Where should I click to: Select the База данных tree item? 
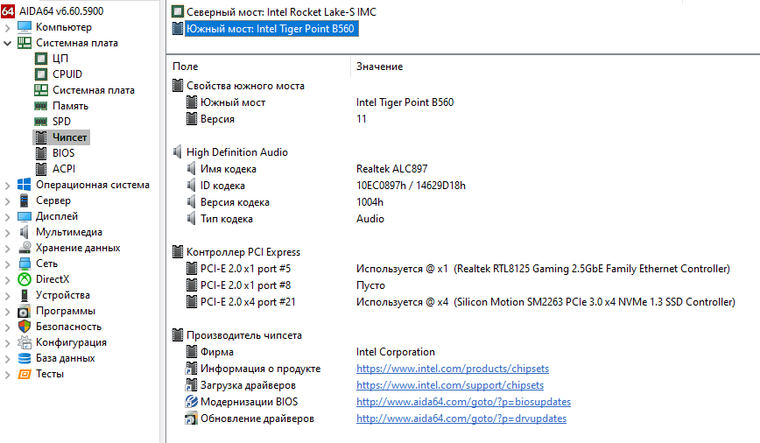point(65,358)
